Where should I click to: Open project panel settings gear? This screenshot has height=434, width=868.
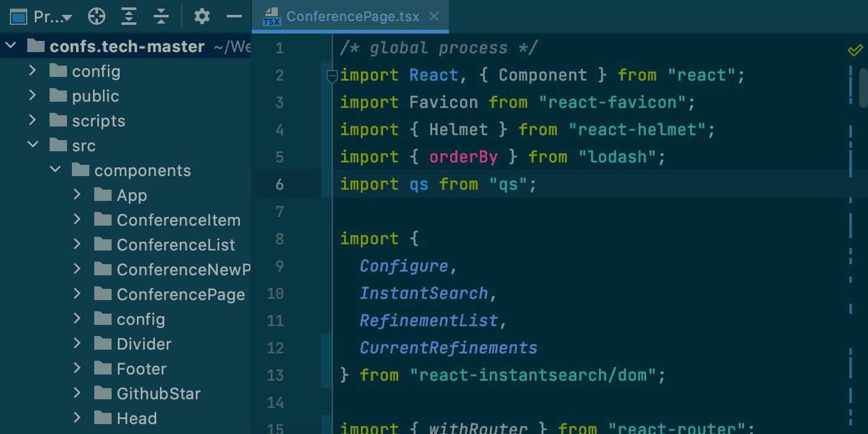click(x=201, y=17)
